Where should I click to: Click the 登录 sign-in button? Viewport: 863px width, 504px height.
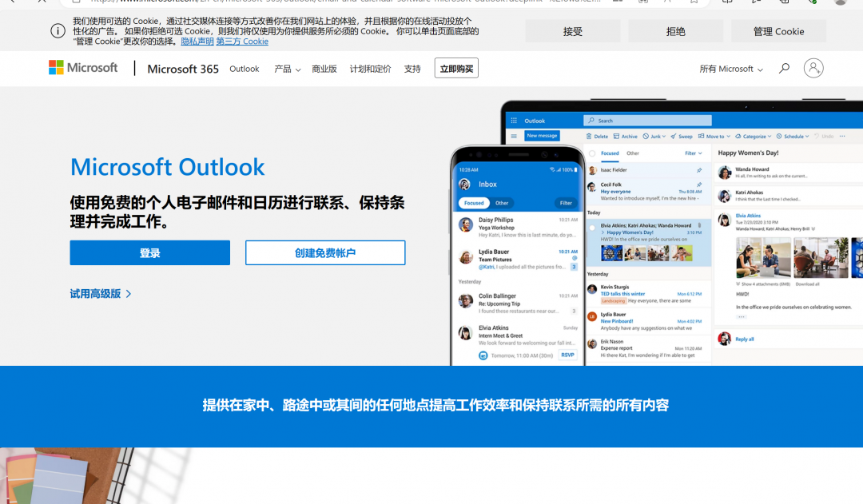[x=149, y=252]
